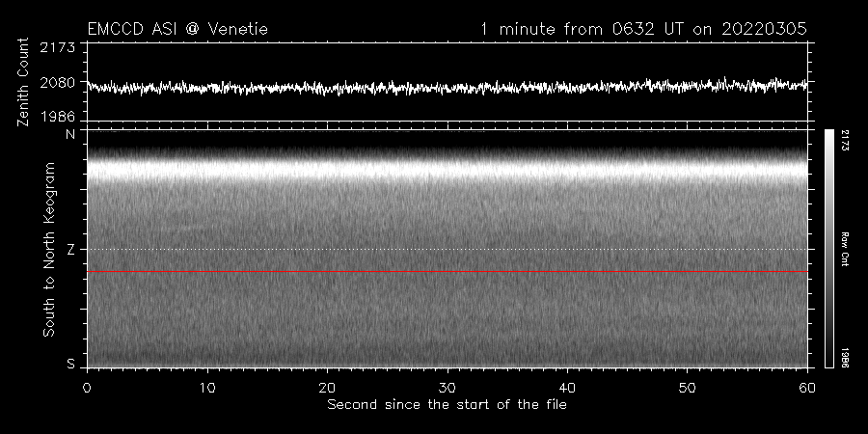Click the S label on the keogram axis
The image size is (868, 434).
pyautogui.click(x=70, y=365)
